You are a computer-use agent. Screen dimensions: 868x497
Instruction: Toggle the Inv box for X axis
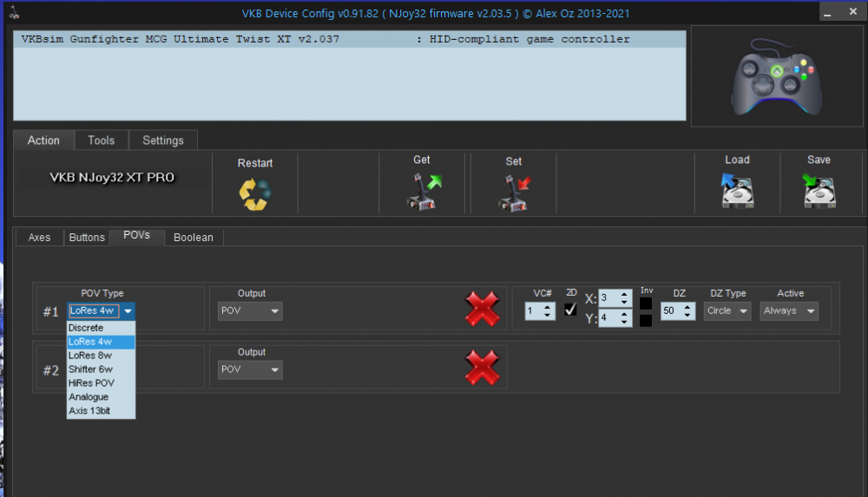click(646, 304)
